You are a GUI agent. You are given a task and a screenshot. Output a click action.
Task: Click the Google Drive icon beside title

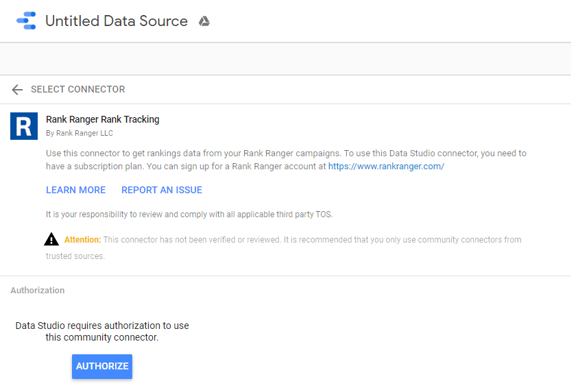click(204, 21)
